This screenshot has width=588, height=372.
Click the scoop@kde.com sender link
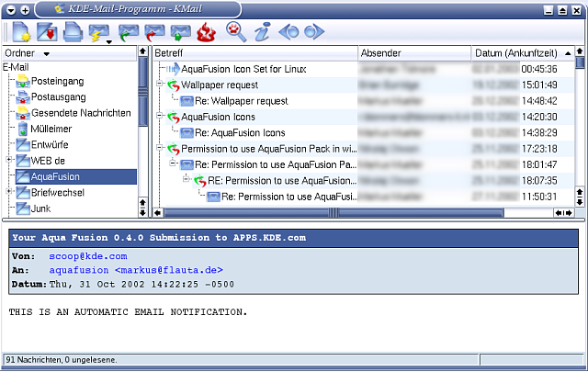click(88, 256)
